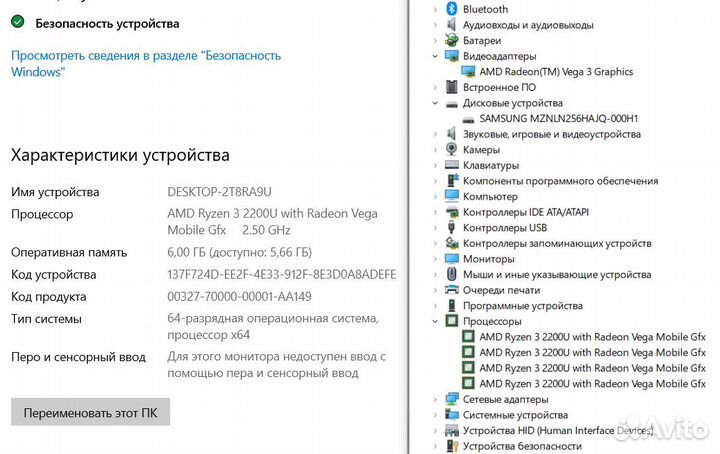
Task: Select the Звуковые, игровые и видеоустройства label
Action: [551, 134]
